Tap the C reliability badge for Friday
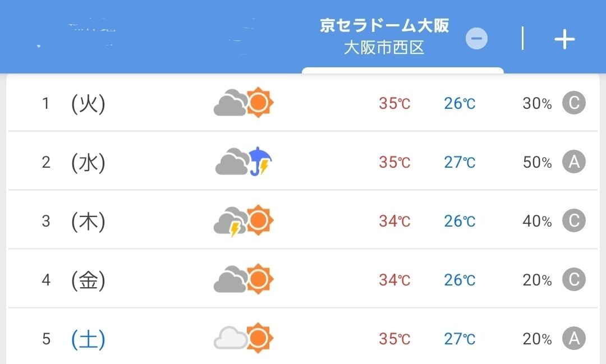The height and width of the screenshot is (364, 606). pyautogui.click(x=574, y=279)
